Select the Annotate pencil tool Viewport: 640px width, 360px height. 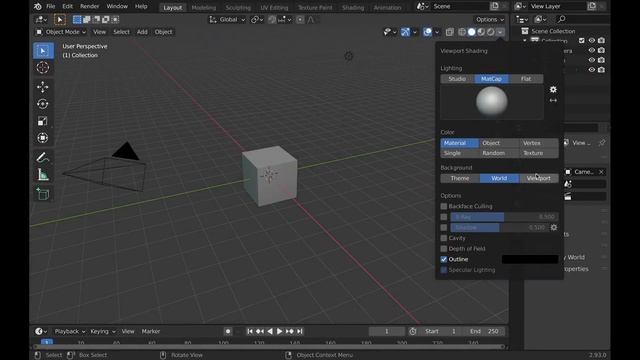43,157
